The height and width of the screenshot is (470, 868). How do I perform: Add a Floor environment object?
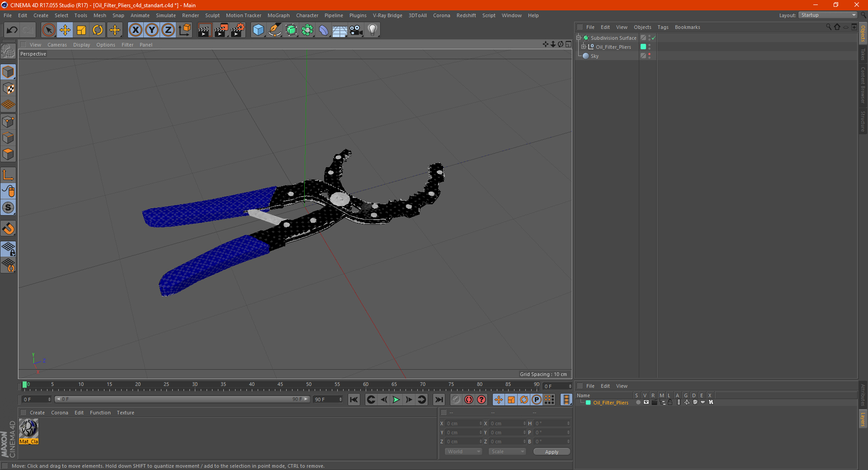click(340, 30)
